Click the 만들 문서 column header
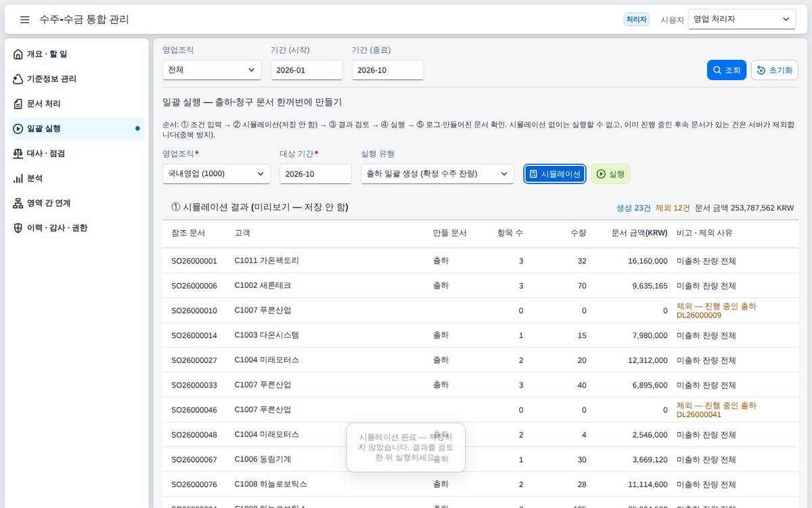The image size is (812, 508). click(x=450, y=233)
